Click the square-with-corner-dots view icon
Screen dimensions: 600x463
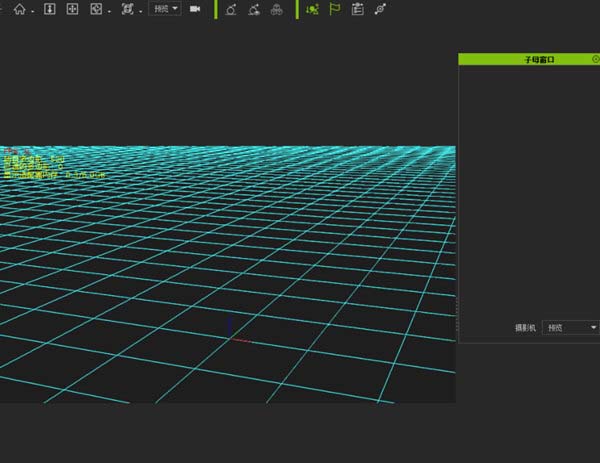click(96, 9)
